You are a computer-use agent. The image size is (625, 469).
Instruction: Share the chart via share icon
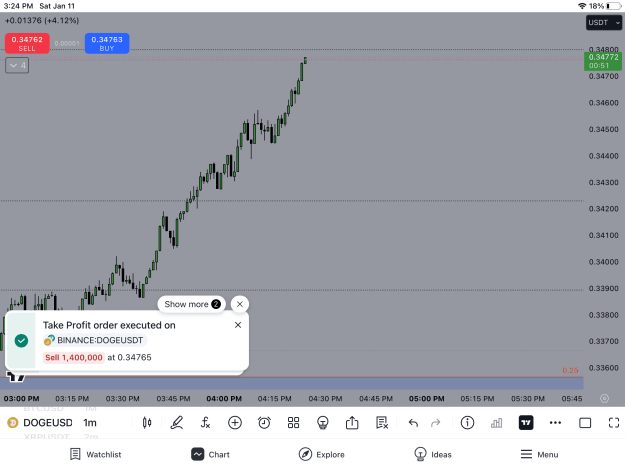352,423
